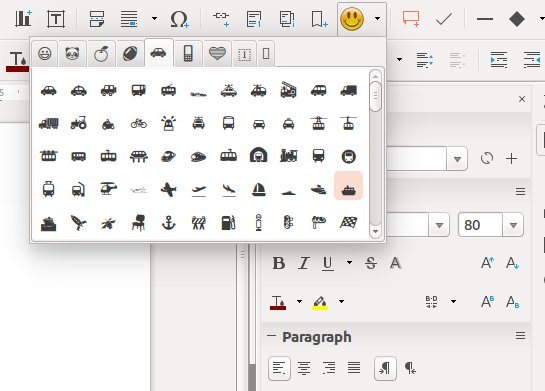This screenshot has width=545, height=391.
Task: Toggle Underline in the sidebar
Action: pos(327,263)
